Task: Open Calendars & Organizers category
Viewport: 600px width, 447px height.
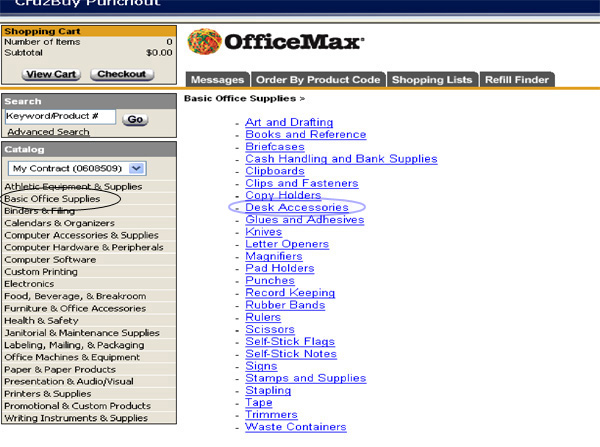Action: [x=59, y=223]
